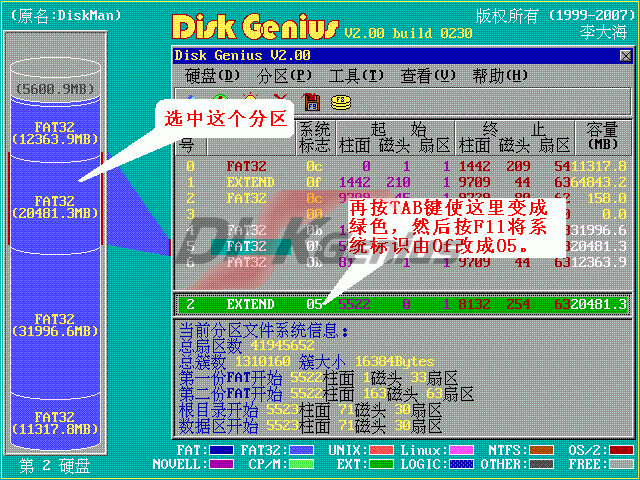Viewport: 640px width, 480px height.
Task: Click the 第 2 硬盘 disk label
Action: click(55, 466)
